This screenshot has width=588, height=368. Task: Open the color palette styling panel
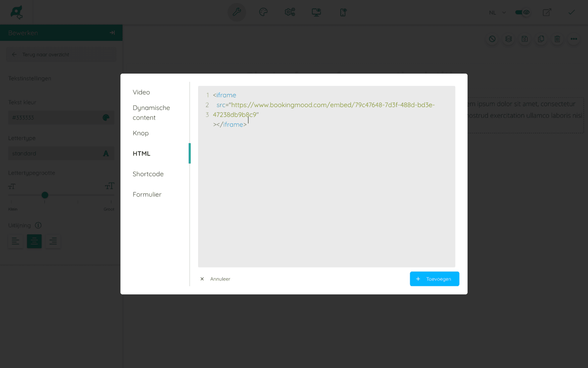click(263, 12)
